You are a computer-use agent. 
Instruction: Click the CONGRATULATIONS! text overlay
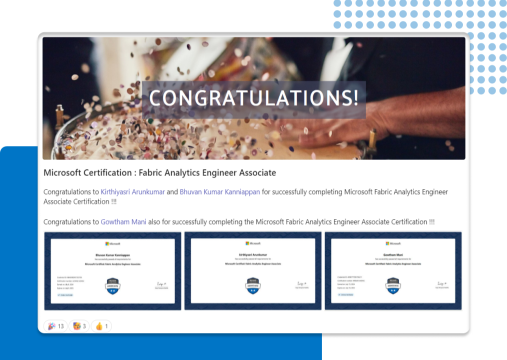click(254, 98)
